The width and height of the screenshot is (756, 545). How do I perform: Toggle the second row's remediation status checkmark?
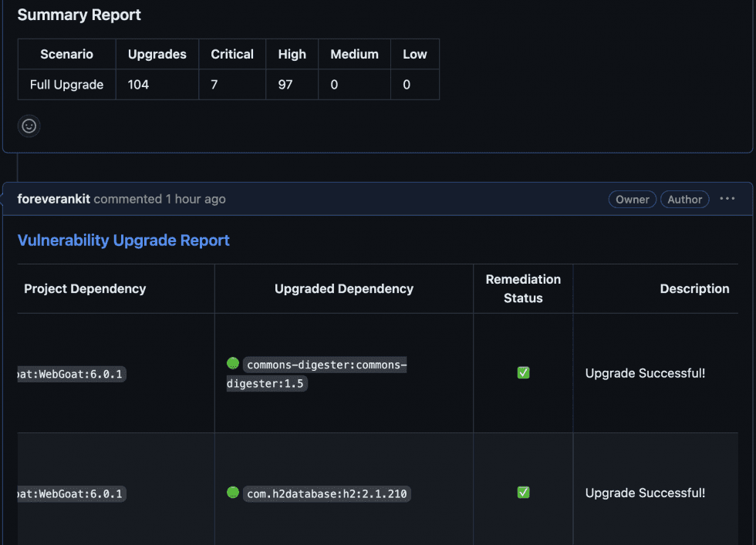click(x=523, y=492)
